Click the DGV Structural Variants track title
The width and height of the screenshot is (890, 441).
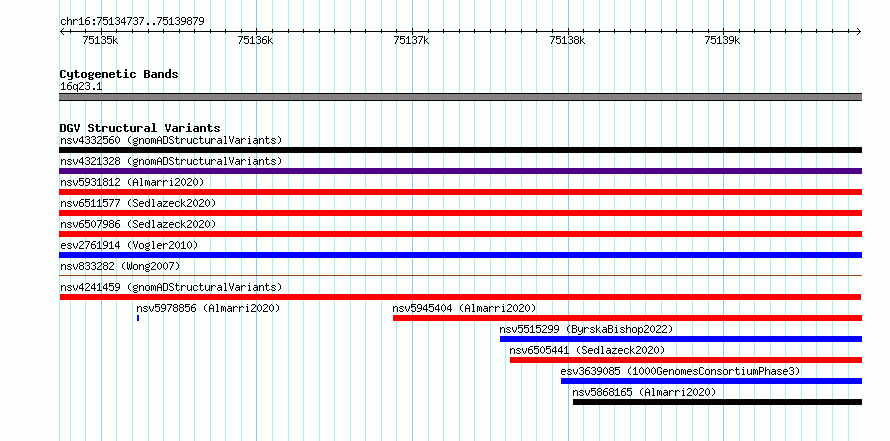140,128
